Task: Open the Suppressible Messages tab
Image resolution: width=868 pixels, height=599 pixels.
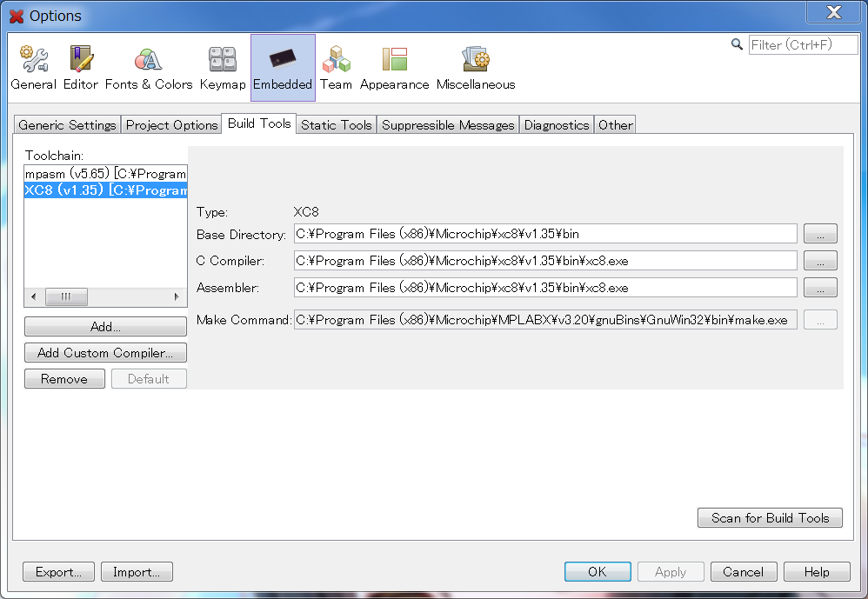Action: click(448, 125)
